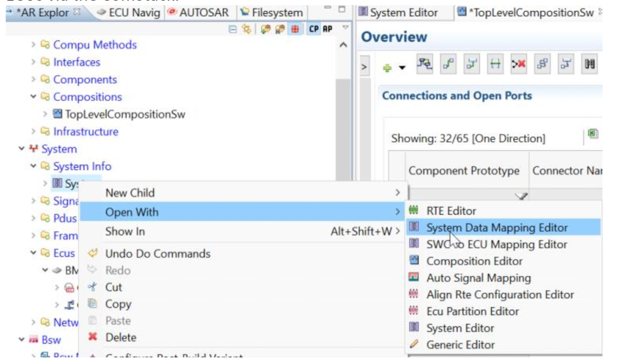Open the explorer View Menu triangle

(346, 28)
